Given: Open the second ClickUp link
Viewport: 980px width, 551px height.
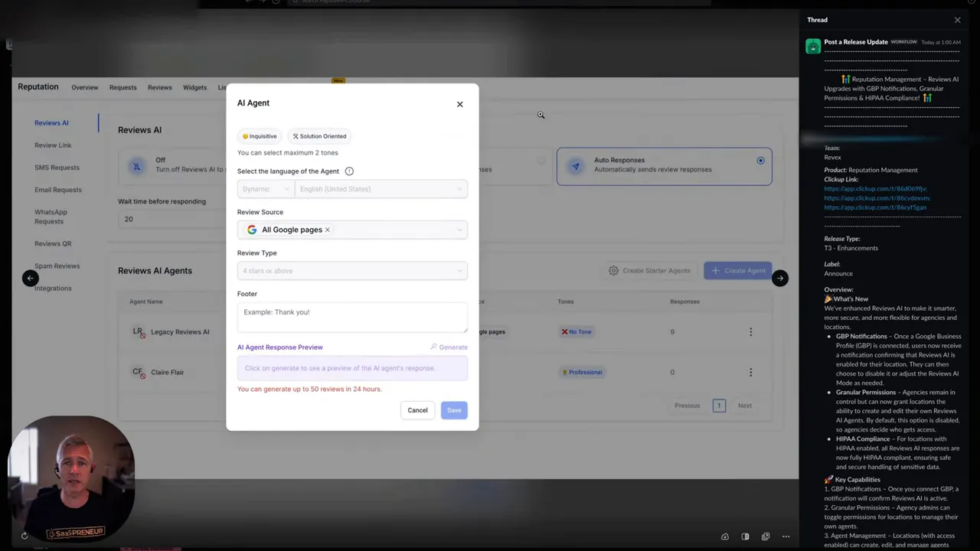Looking at the screenshot, I should pos(877,198).
